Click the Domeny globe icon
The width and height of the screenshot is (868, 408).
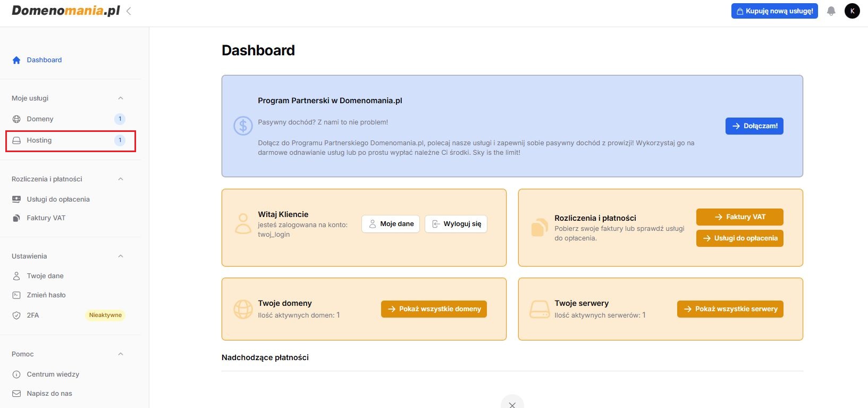point(16,119)
